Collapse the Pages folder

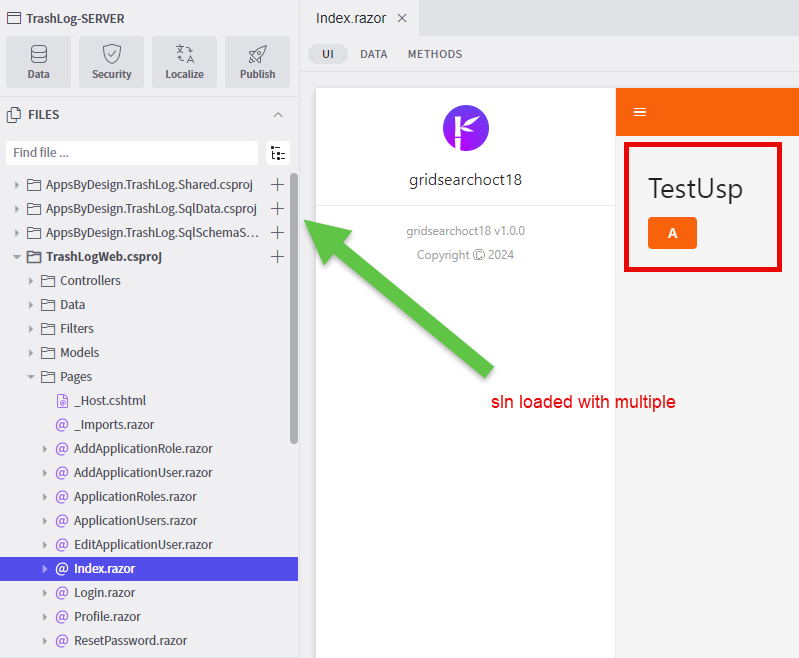31,377
